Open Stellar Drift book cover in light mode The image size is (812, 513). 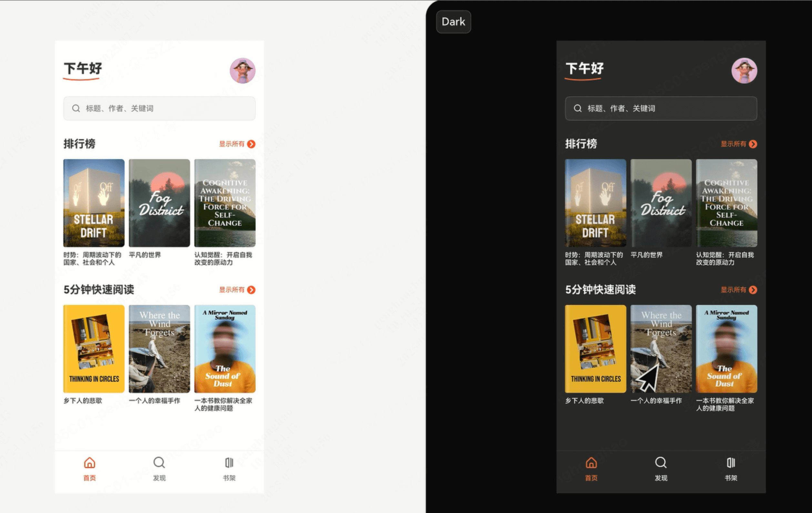click(94, 203)
